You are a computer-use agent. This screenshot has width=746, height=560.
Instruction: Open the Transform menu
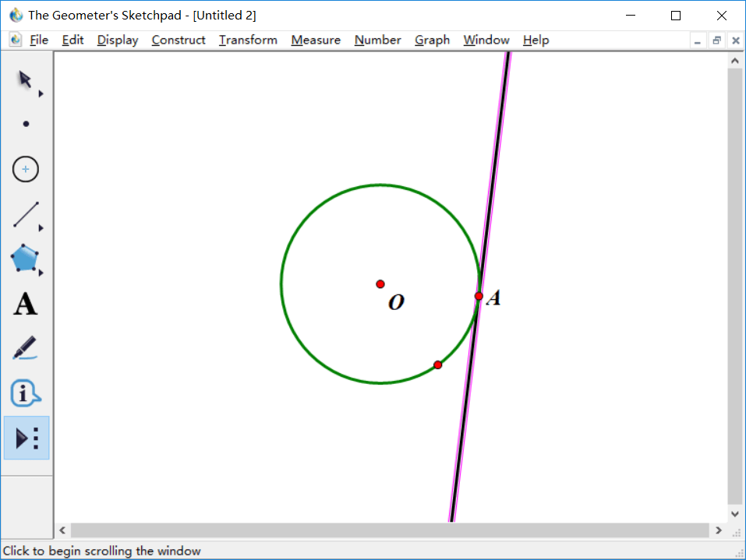248,40
